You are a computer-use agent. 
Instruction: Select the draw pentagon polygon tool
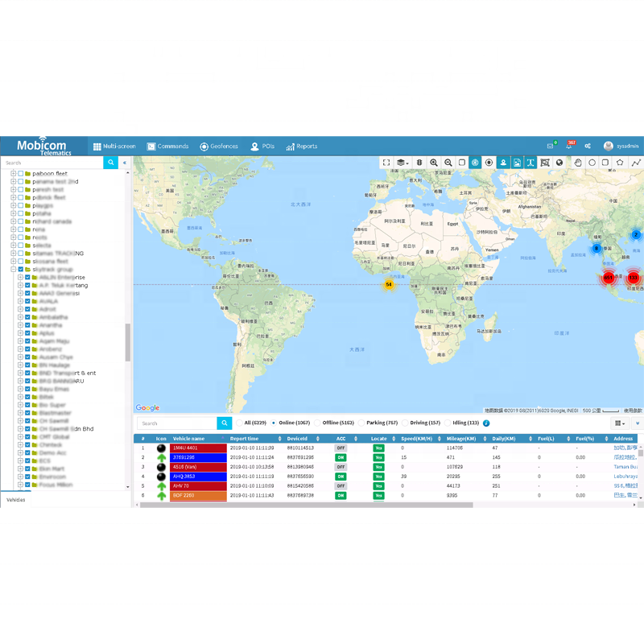click(x=620, y=163)
